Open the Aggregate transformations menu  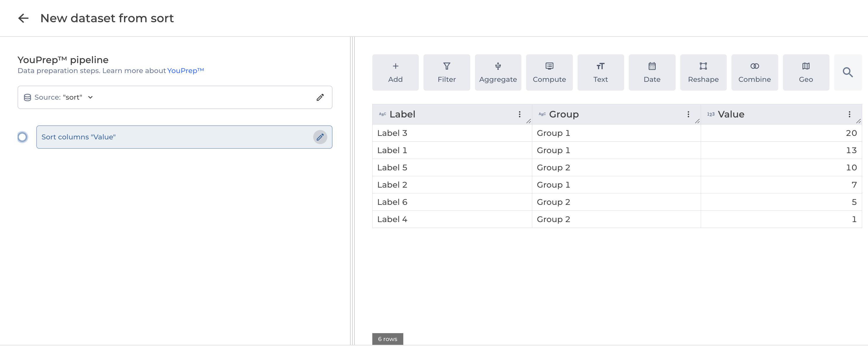pyautogui.click(x=498, y=72)
